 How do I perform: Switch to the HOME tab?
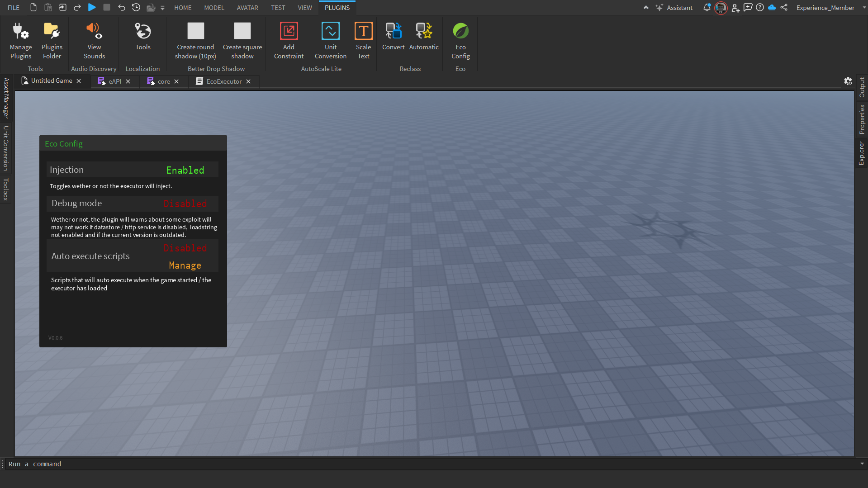coord(183,8)
